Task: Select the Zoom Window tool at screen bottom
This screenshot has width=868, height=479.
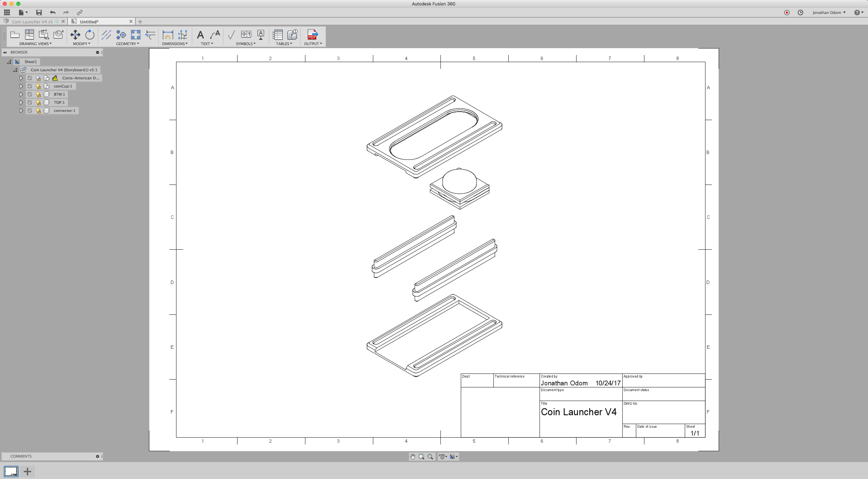Action: 422,456
